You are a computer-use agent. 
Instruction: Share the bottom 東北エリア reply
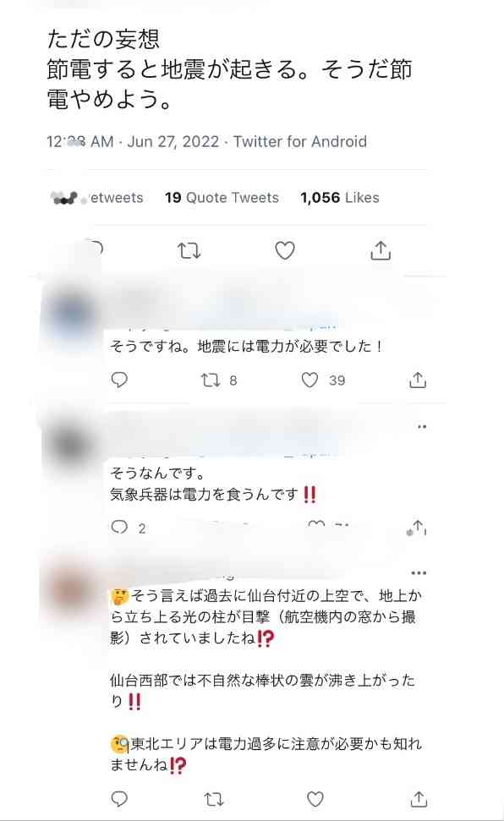[418, 799]
